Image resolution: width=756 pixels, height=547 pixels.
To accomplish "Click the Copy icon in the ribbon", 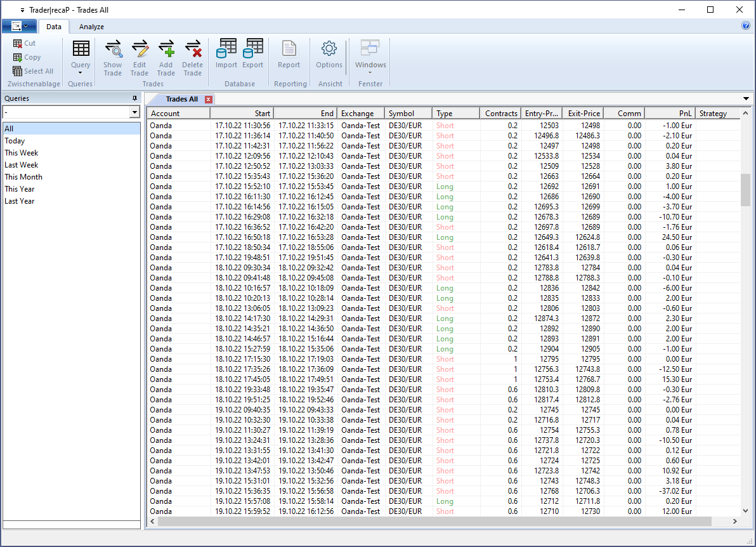I will tap(17, 57).
